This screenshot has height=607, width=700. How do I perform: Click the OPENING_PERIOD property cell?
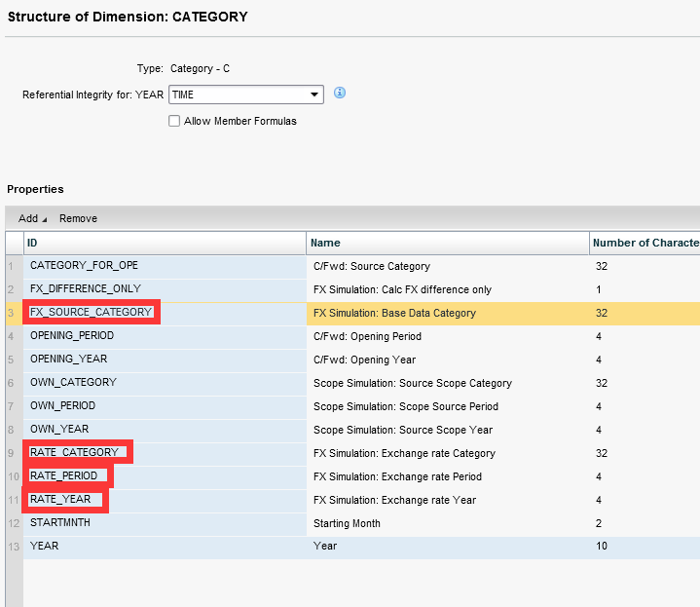72,336
